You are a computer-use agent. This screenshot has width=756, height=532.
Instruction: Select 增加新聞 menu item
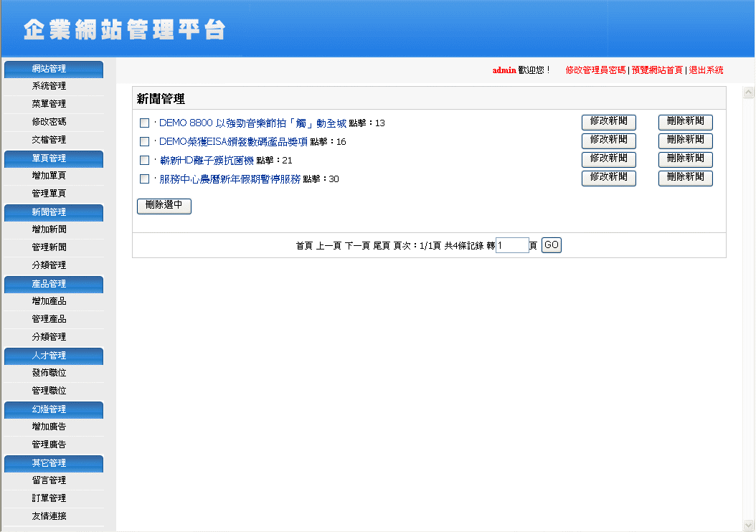click(49, 229)
